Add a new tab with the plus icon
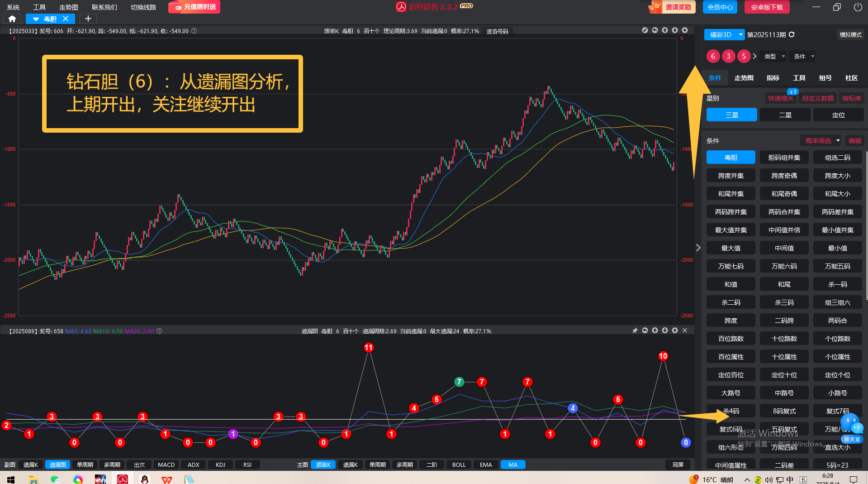The width and height of the screenshot is (868, 484). [88, 19]
